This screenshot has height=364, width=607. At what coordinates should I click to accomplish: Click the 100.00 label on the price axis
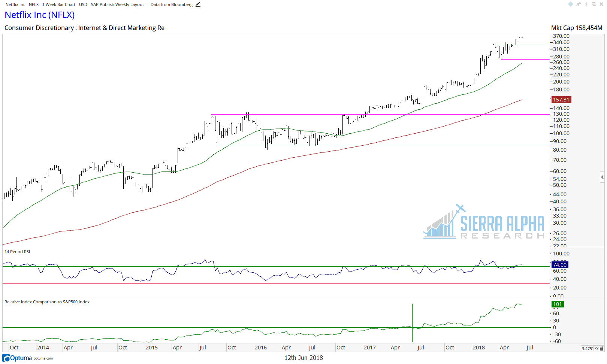(561, 133)
